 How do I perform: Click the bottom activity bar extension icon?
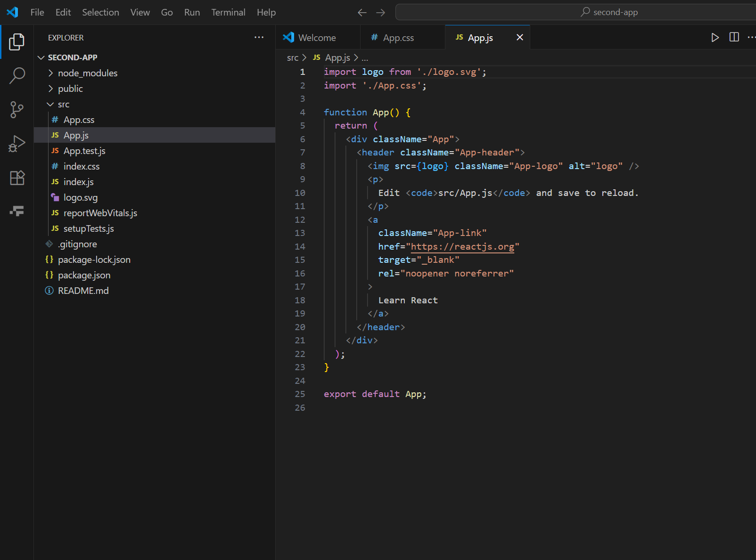[x=17, y=211]
